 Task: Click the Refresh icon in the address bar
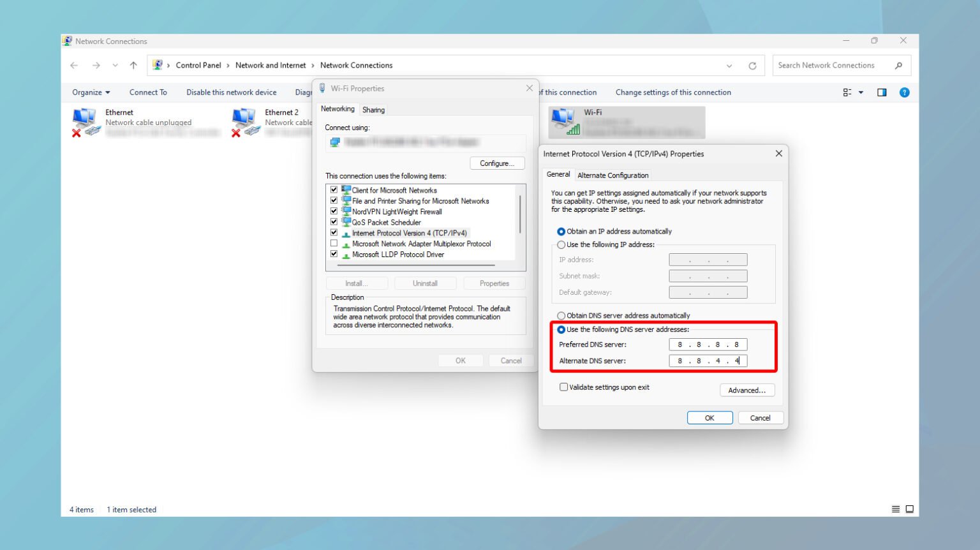coord(753,65)
